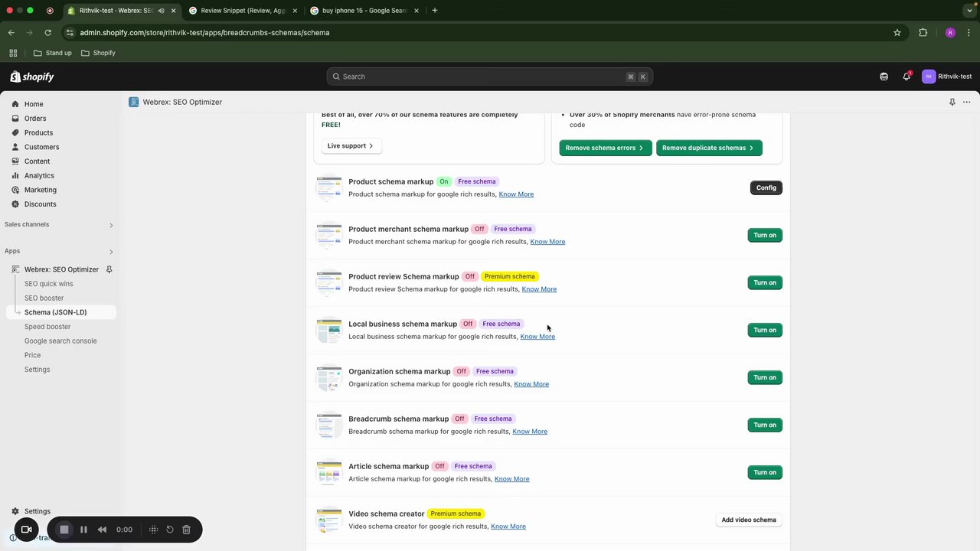The image size is (980, 551).
Task: Select Google search console submenu
Action: (x=60, y=341)
